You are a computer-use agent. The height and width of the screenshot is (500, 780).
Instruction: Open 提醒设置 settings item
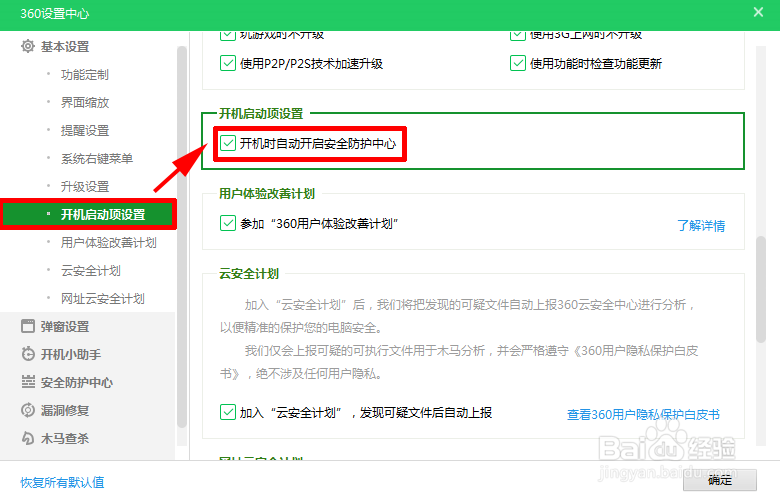tap(85, 130)
